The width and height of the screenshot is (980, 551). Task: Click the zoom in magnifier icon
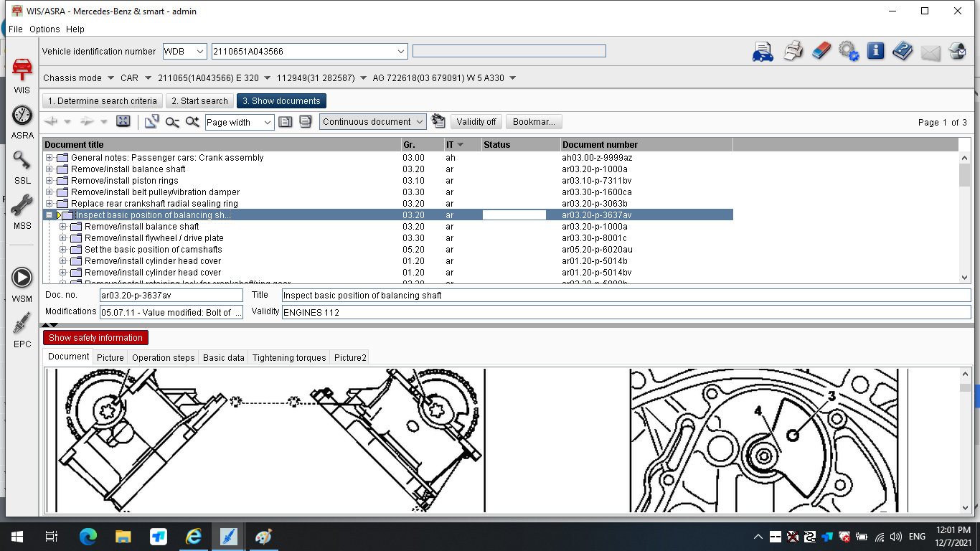pyautogui.click(x=192, y=122)
